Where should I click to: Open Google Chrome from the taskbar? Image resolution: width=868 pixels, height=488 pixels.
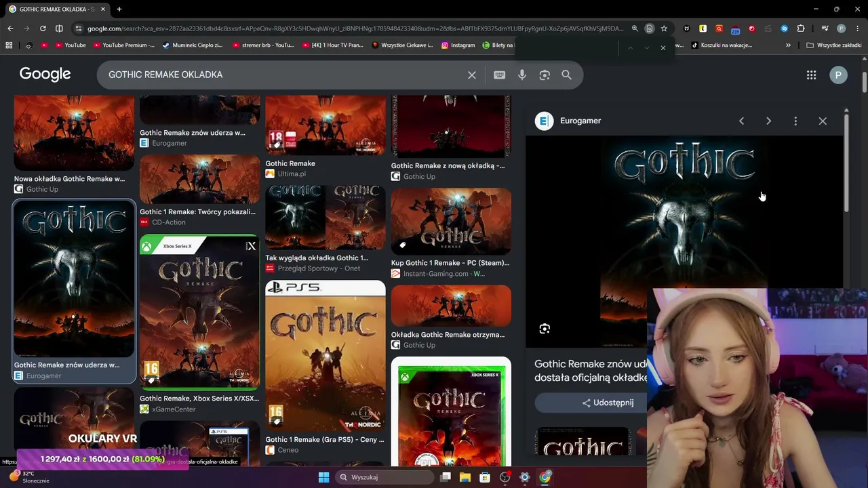[545, 477]
